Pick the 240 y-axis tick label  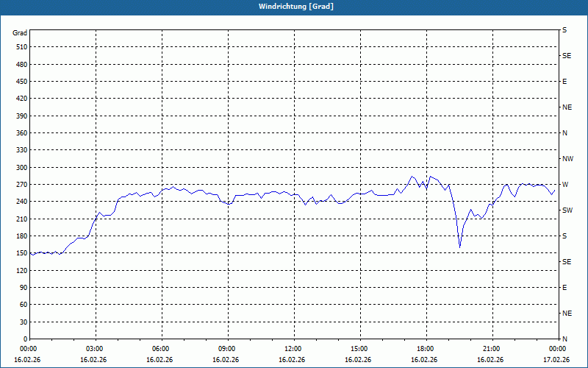(x=21, y=202)
